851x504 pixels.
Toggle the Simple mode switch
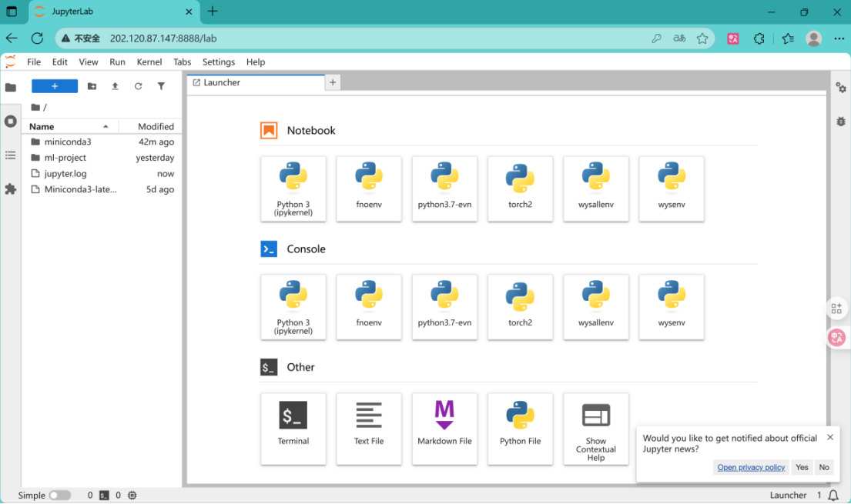pos(60,496)
